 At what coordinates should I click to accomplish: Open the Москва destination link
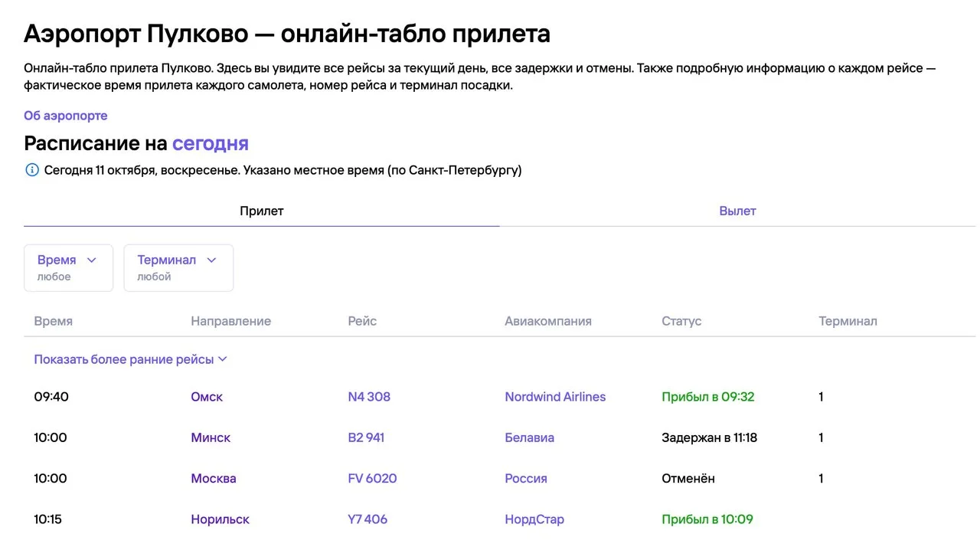[x=214, y=478]
